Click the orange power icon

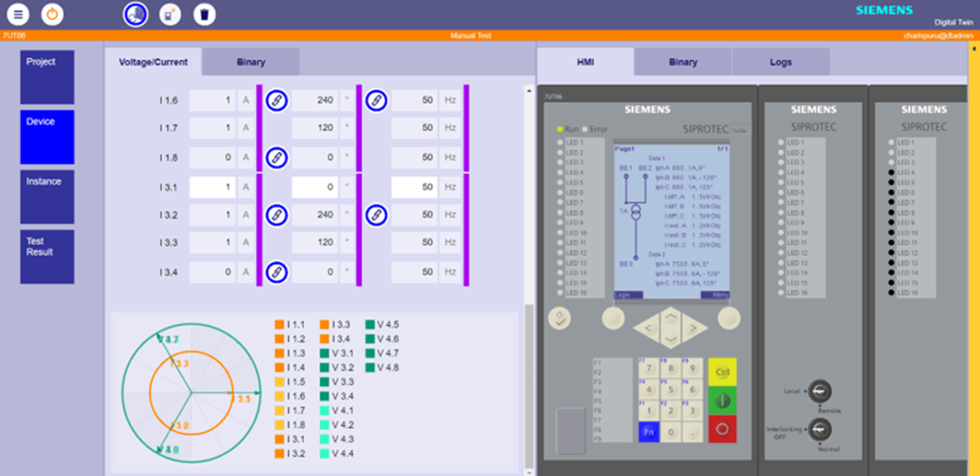(x=53, y=14)
